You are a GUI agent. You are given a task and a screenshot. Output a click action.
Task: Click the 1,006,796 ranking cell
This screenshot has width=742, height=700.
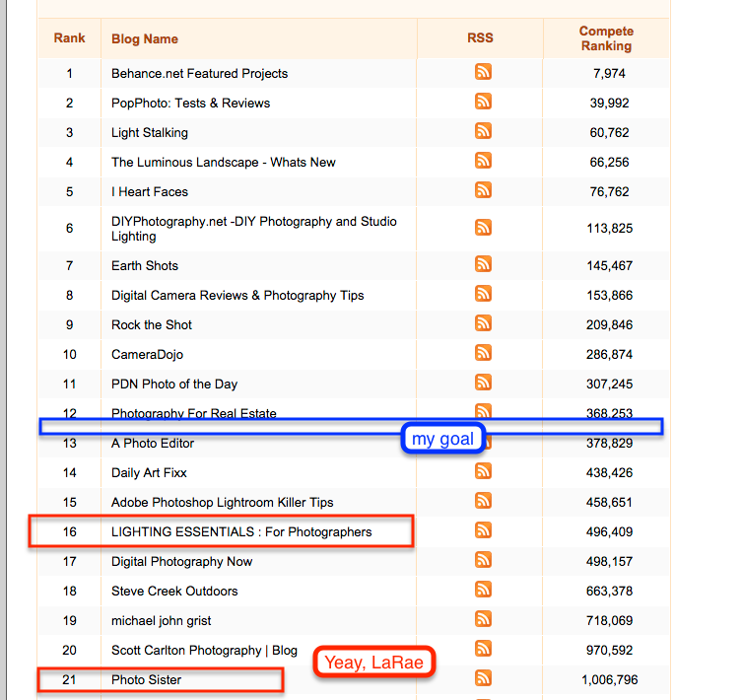tap(610, 680)
